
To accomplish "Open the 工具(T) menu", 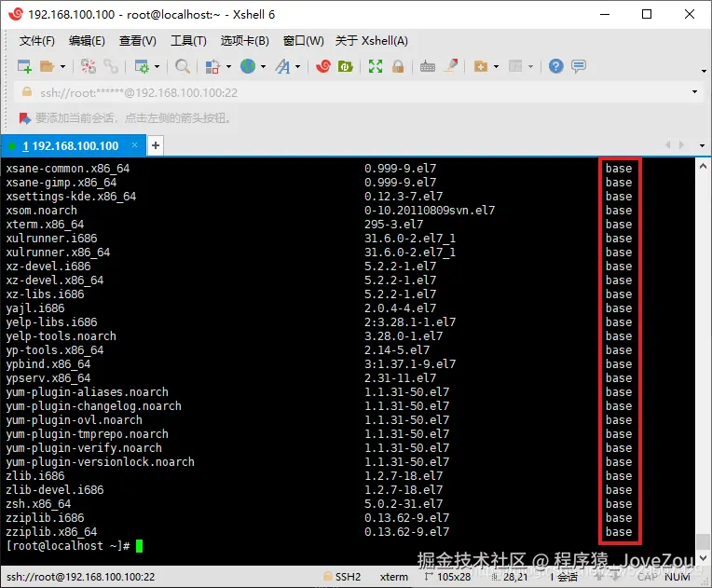I will tap(188, 41).
